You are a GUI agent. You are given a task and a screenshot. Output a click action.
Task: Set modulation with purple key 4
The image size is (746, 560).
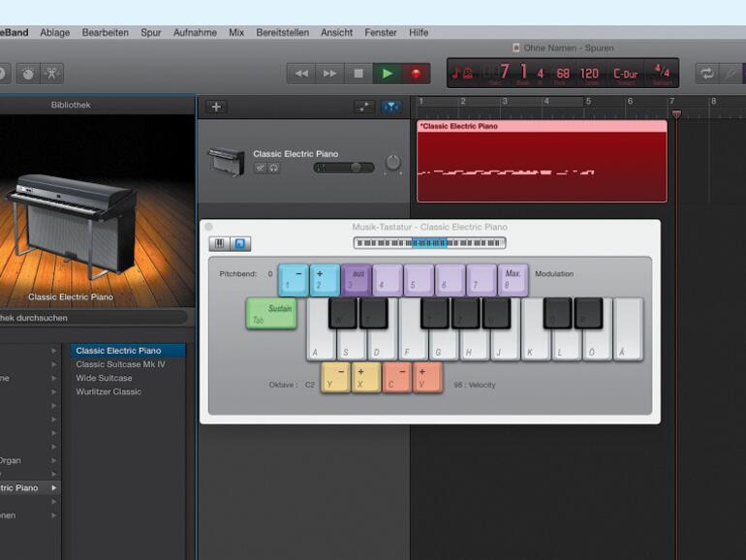click(x=388, y=280)
